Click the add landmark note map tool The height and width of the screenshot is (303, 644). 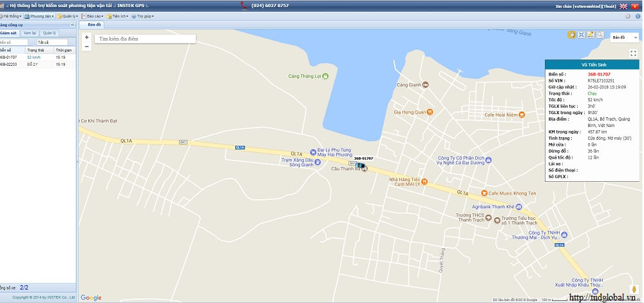591,34
